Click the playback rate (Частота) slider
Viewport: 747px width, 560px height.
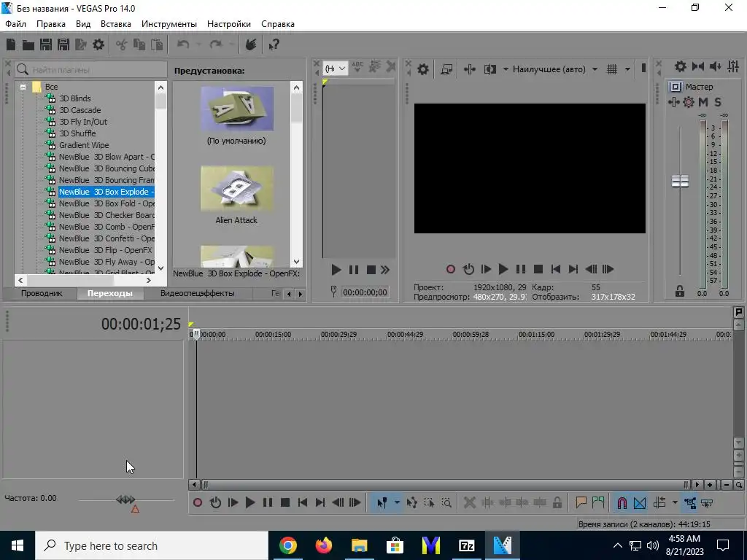tap(125, 499)
